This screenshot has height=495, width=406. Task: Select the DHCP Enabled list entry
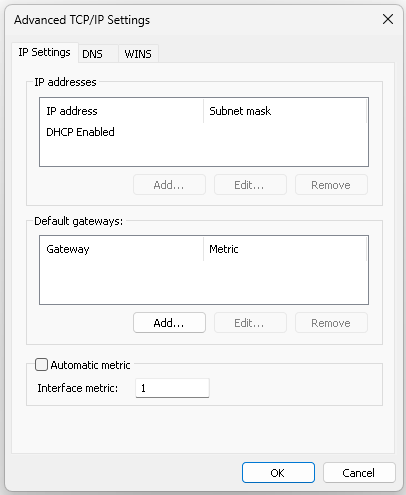(80, 132)
